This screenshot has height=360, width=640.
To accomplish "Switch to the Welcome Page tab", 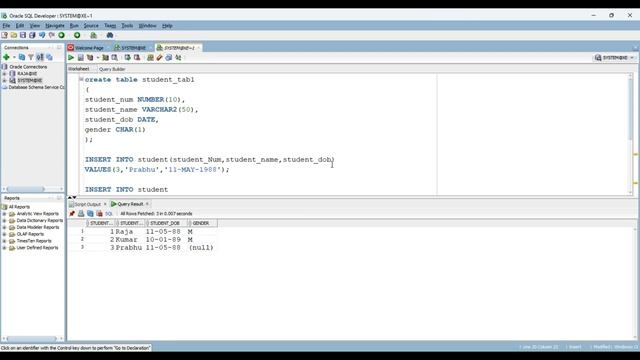I will click(x=89, y=48).
